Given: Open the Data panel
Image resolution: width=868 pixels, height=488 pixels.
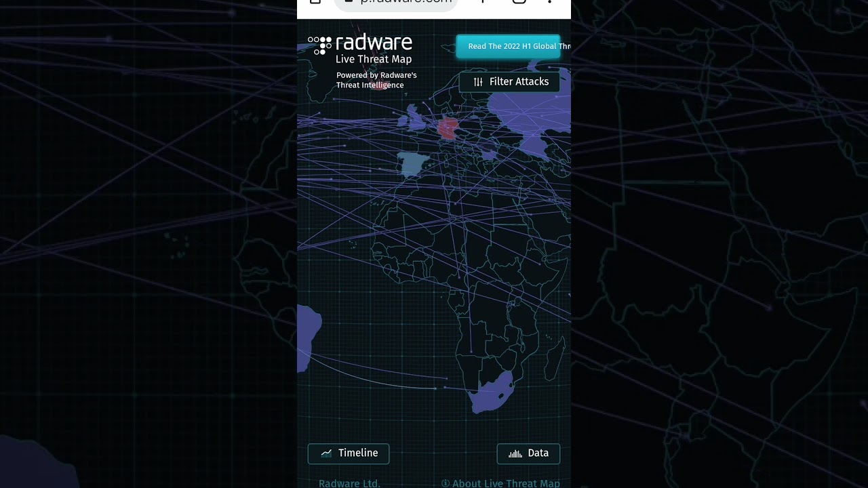Looking at the screenshot, I should [528, 453].
